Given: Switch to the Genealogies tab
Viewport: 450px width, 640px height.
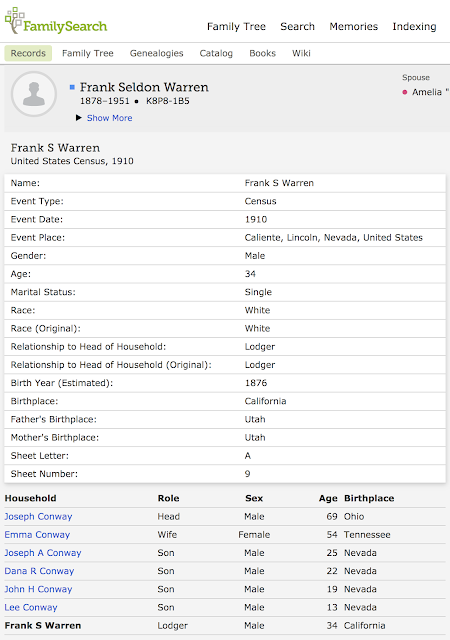Looking at the screenshot, I should 156,53.
